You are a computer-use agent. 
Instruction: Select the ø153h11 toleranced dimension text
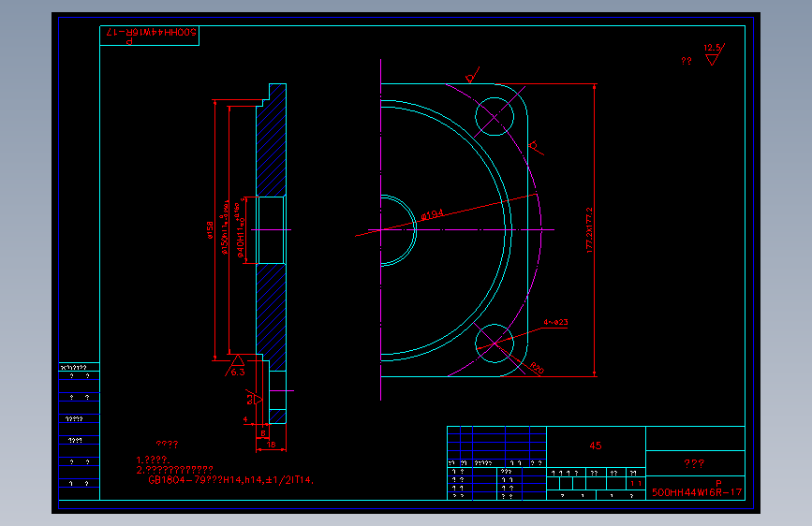coord(226,226)
